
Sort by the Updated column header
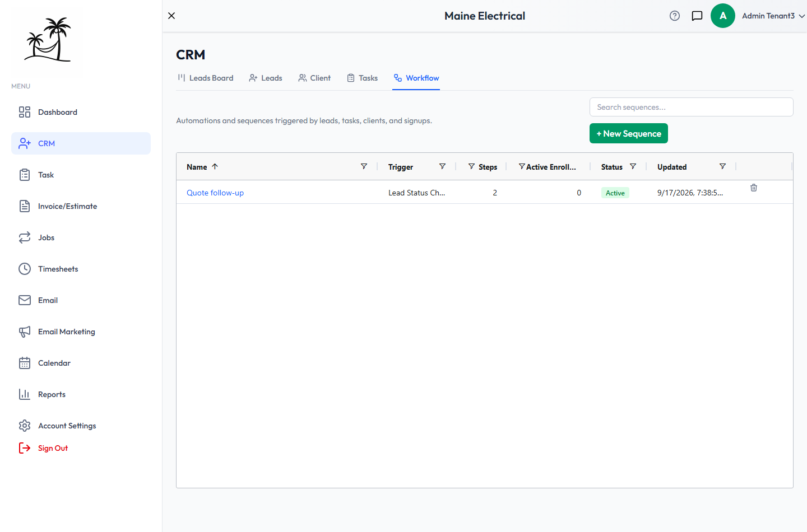672,167
